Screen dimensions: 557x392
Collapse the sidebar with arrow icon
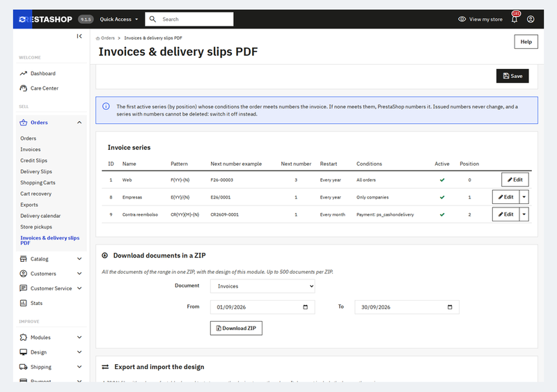point(79,36)
